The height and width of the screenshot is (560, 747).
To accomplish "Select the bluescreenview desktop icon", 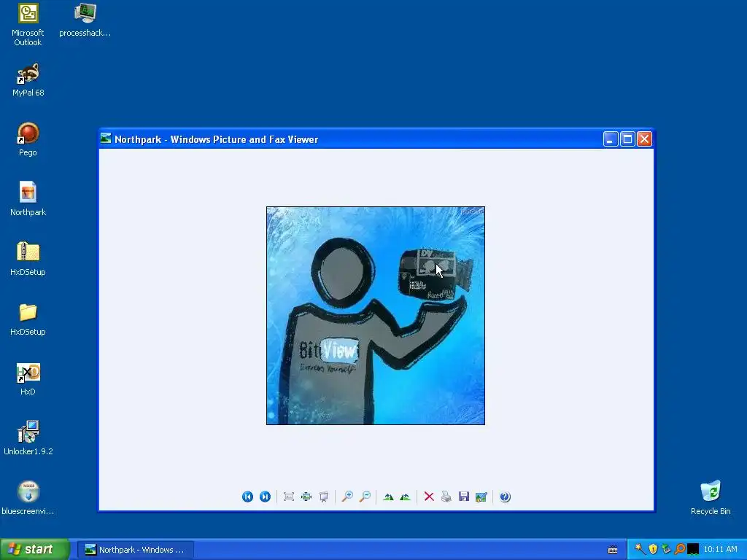I will [x=28, y=498].
